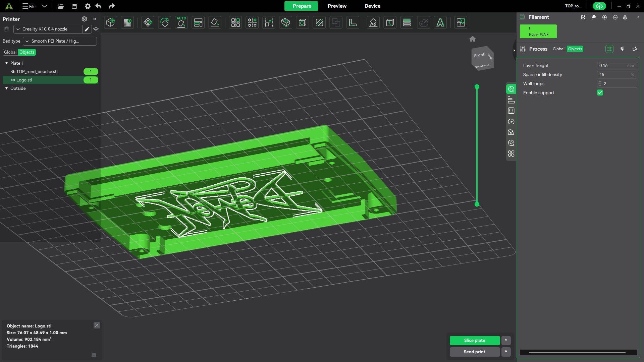Viewport: 644px width, 362px height.
Task: Open the Device tab
Action: click(x=372, y=6)
